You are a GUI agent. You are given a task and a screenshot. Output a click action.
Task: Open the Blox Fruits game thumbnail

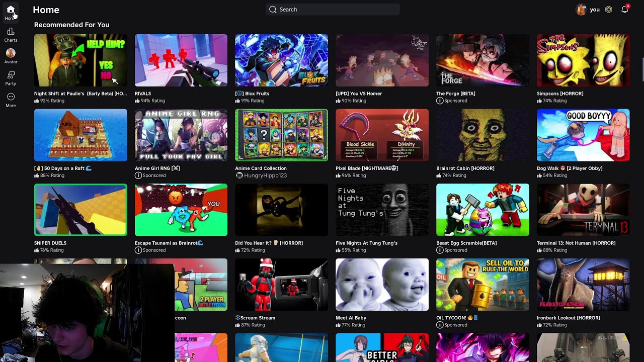click(x=281, y=60)
